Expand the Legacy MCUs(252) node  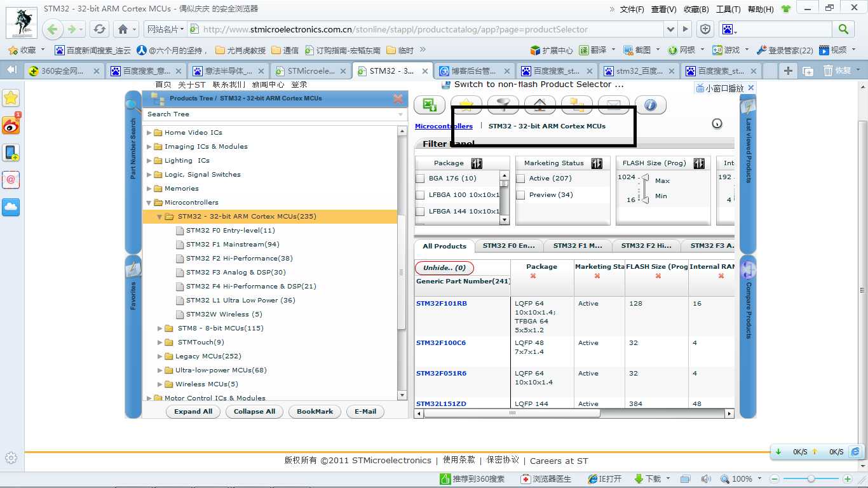[x=160, y=356]
